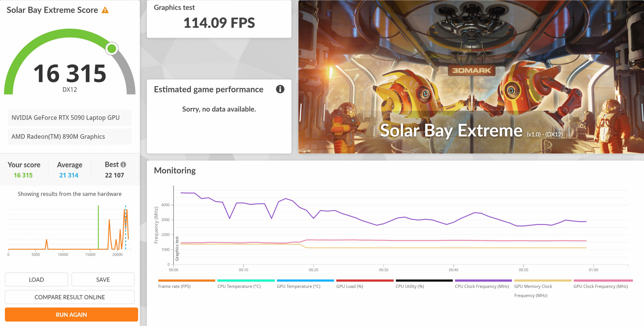Toggle GPU Clock Frequency legend item
Viewport: 644px width, 326px height.
601,286
